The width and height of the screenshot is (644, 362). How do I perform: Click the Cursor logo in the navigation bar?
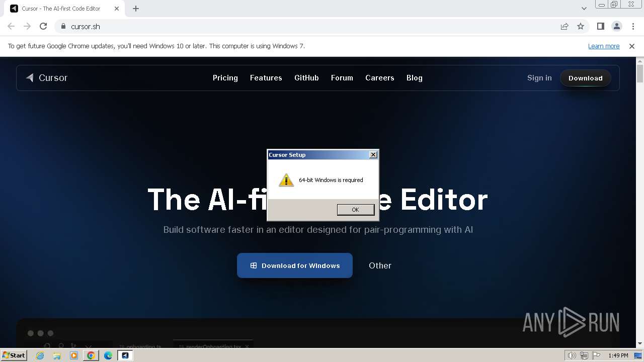tap(47, 78)
